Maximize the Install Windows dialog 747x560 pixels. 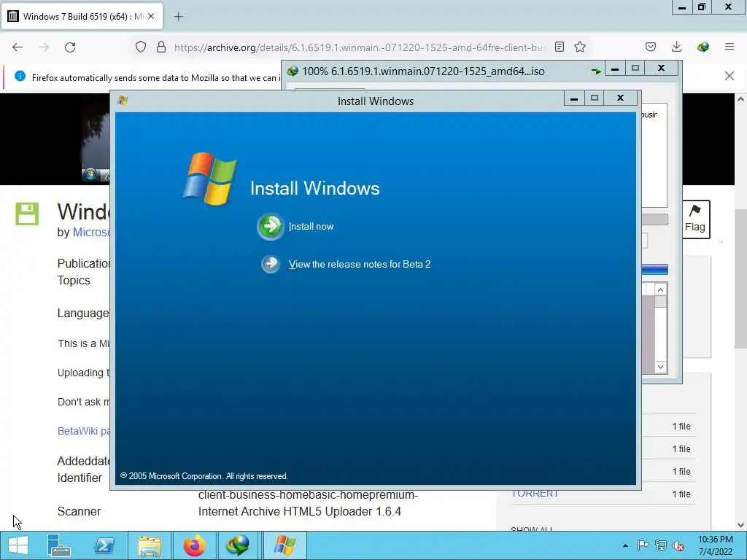tap(594, 98)
